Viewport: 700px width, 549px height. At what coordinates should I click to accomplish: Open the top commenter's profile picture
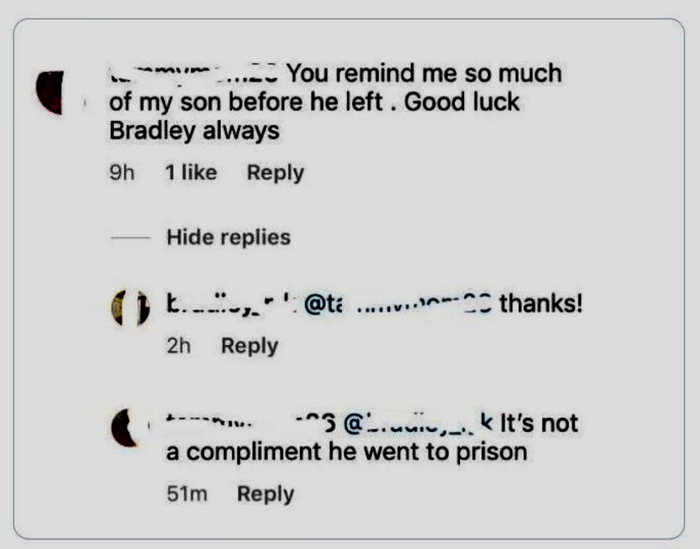coord(50,92)
